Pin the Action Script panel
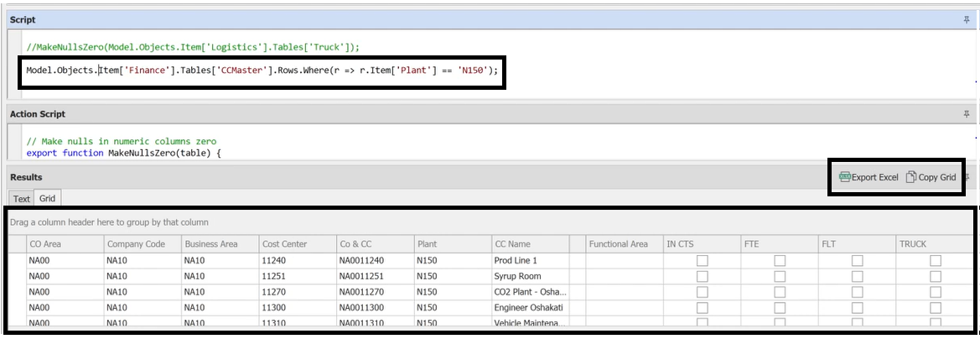The image size is (980, 339). click(x=966, y=114)
